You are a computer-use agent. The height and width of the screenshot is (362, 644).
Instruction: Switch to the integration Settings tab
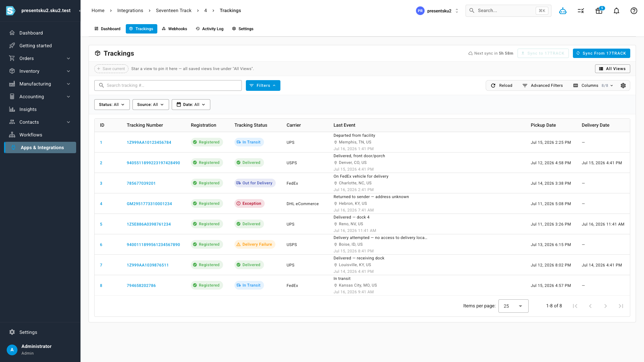click(243, 29)
